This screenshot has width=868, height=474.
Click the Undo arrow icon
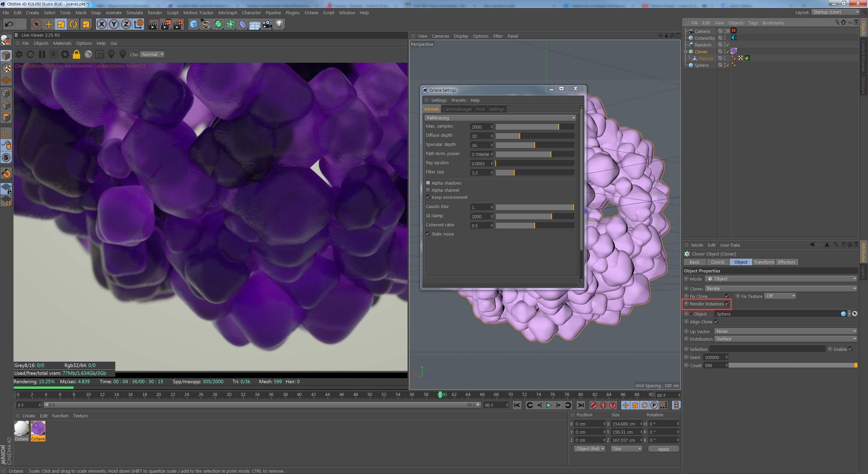pos(9,24)
